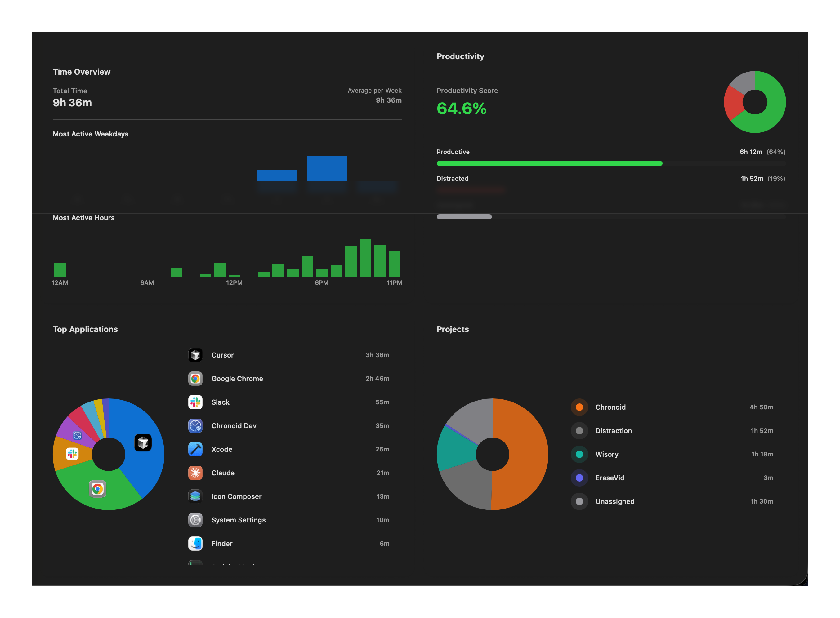Click the Average per Week label
840x618 pixels.
pos(374,91)
